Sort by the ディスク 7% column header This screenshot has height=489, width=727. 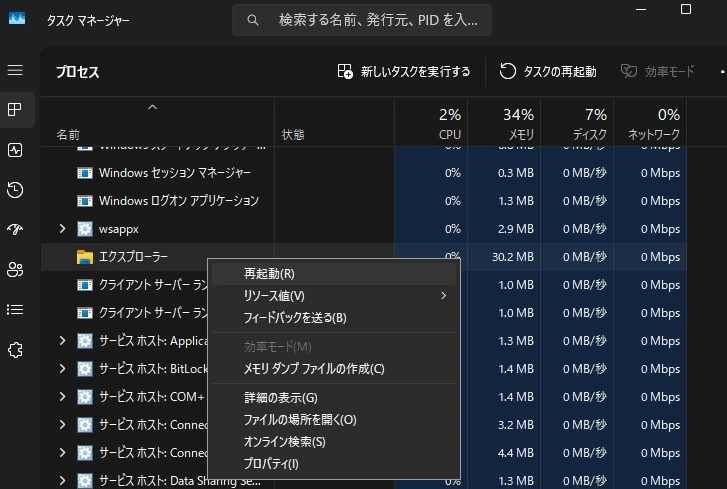(x=577, y=122)
